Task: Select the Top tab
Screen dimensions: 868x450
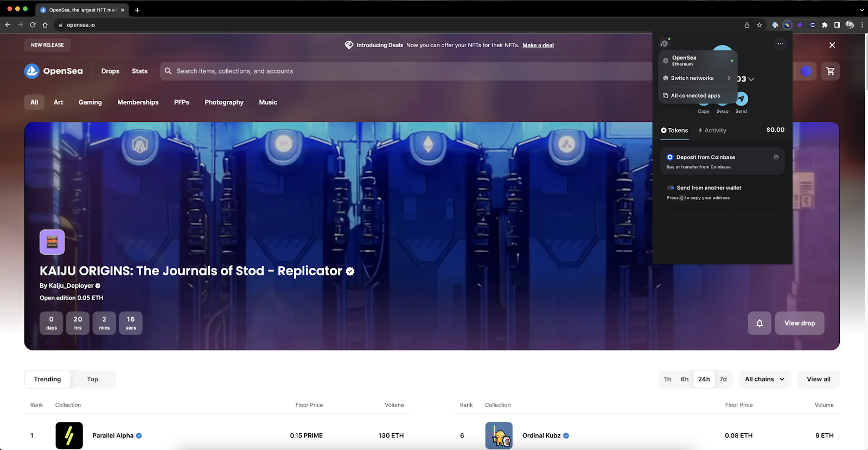Action: [93, 379]
